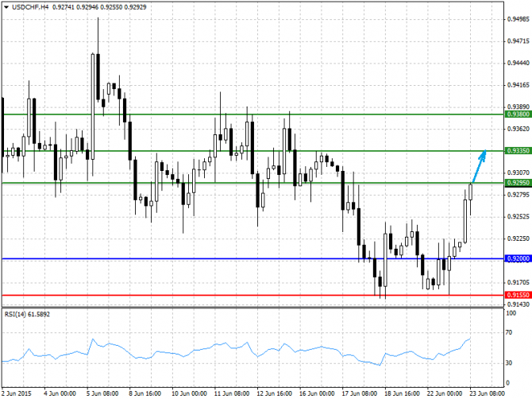Click the 0.92525 price axis label
This screenshot has width=532, height=399.
pos(519,216)
